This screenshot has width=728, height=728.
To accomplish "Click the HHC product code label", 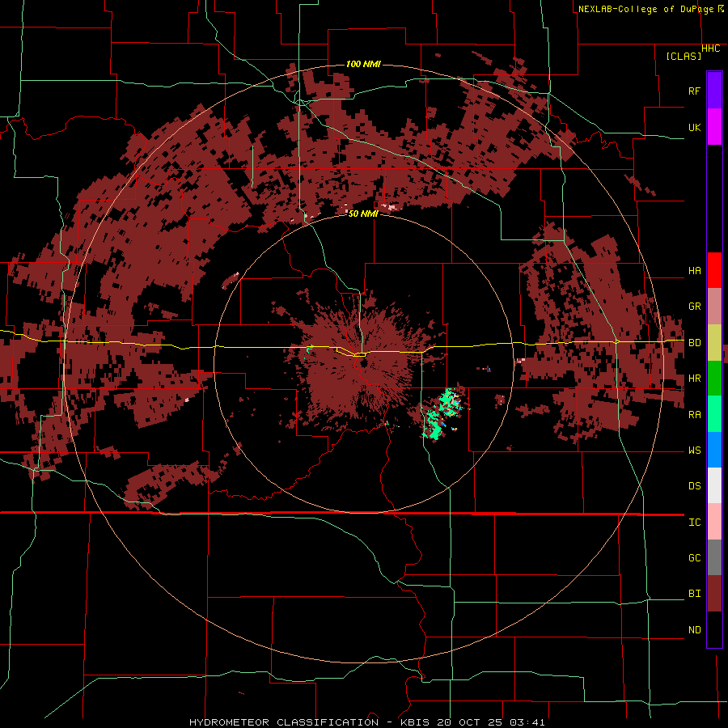I will [710, 49].
